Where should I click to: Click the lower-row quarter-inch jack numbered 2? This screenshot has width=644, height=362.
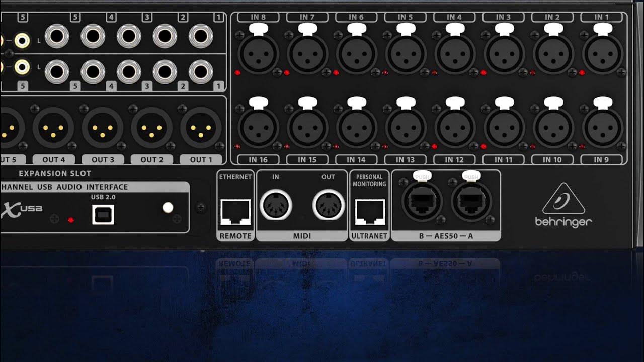pos(165,72)
